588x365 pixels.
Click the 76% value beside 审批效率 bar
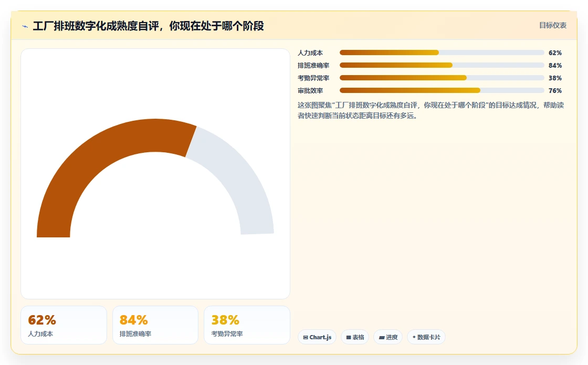[x=555, y=90]
